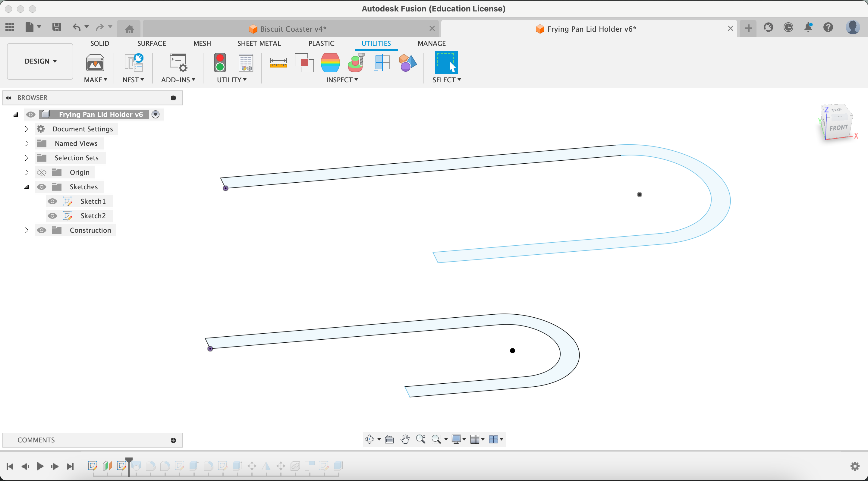Open the Job Status clock icon
The image size is (868, 481).
[788, 28]
